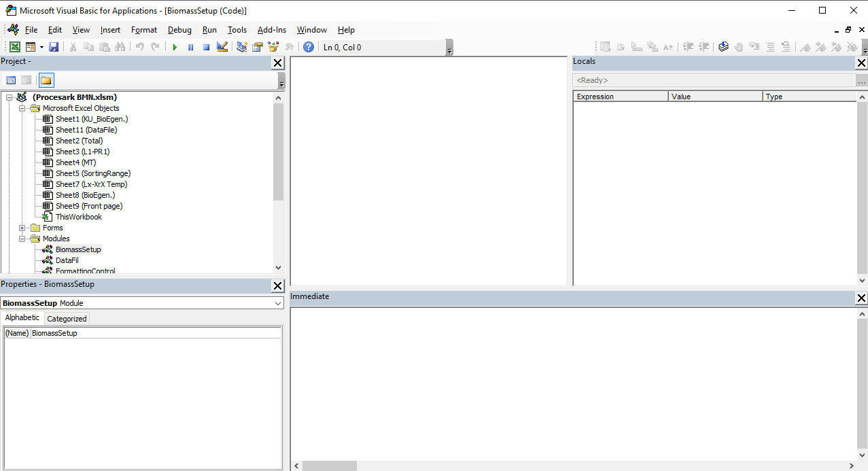Click the Indent icon in the Edit toolbar
The width and height of the screenshot is (868, 471).
click(x=688, y=47)
